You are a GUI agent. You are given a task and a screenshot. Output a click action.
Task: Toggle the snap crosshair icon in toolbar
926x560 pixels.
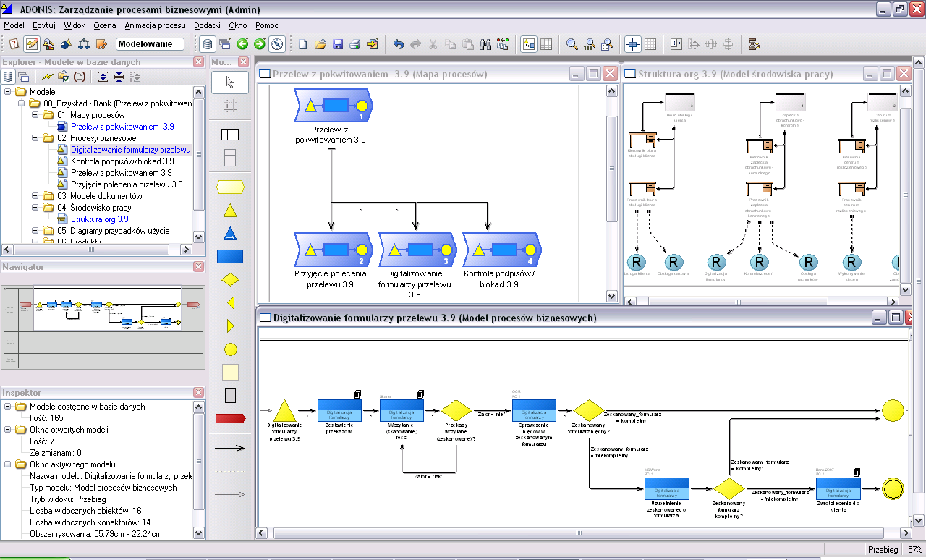pyautogui.click(x=633, y=44)
